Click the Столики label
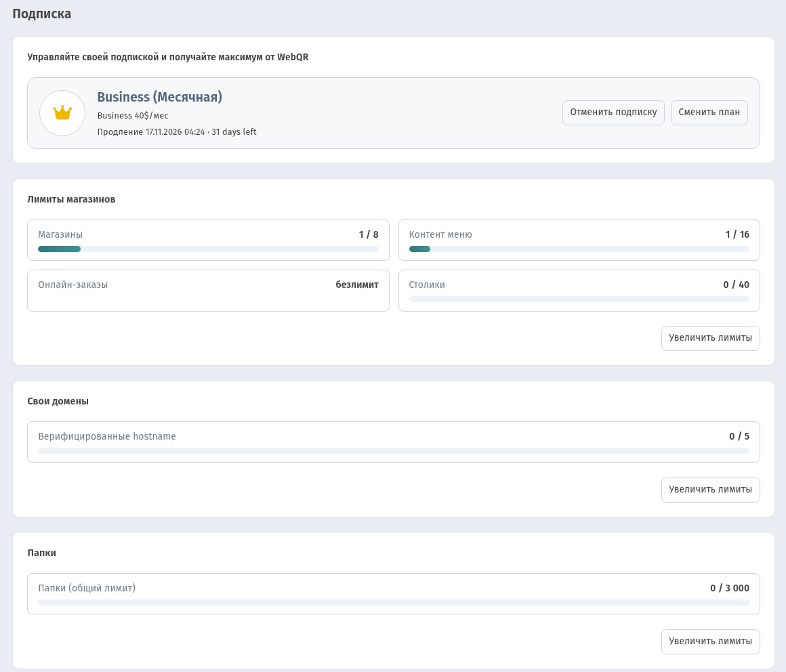Image resolution: width=786 pixels, height=672 pixels. [427, 285]
